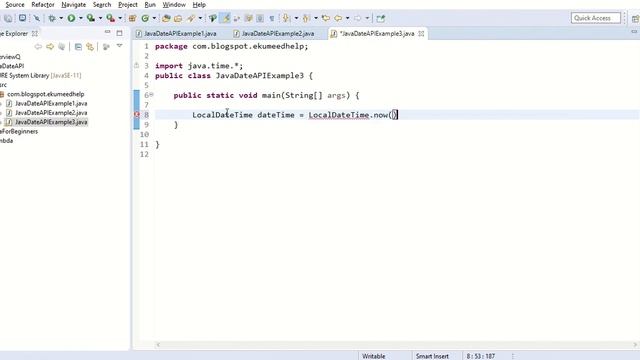
Task: Navigate Back in the editor toolbar
Action: (x=338, y=18)
